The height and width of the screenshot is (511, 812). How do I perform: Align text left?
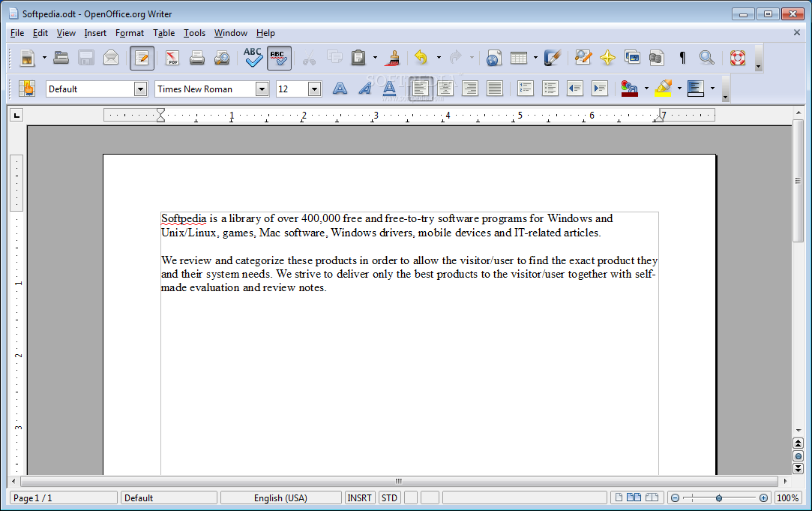tap(420, 89)
